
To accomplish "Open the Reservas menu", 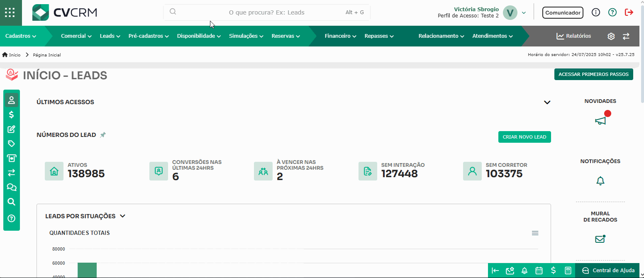I will (x=286, y=36).
